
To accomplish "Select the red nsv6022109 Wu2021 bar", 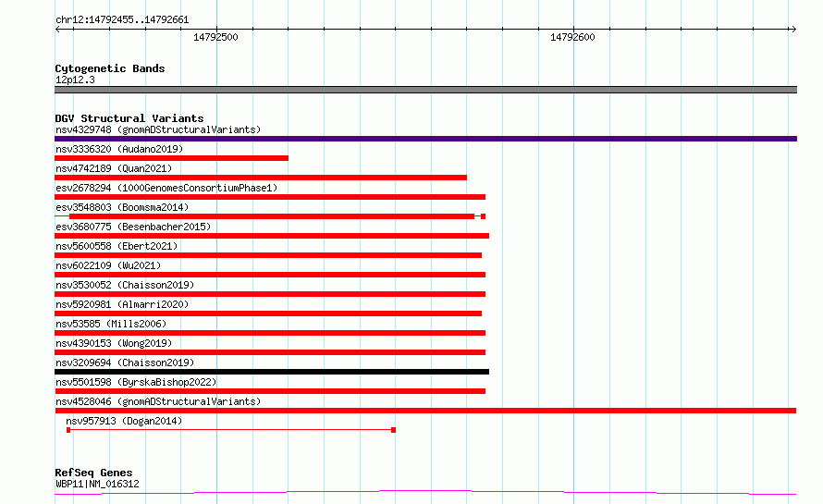I will click(270, 275).
